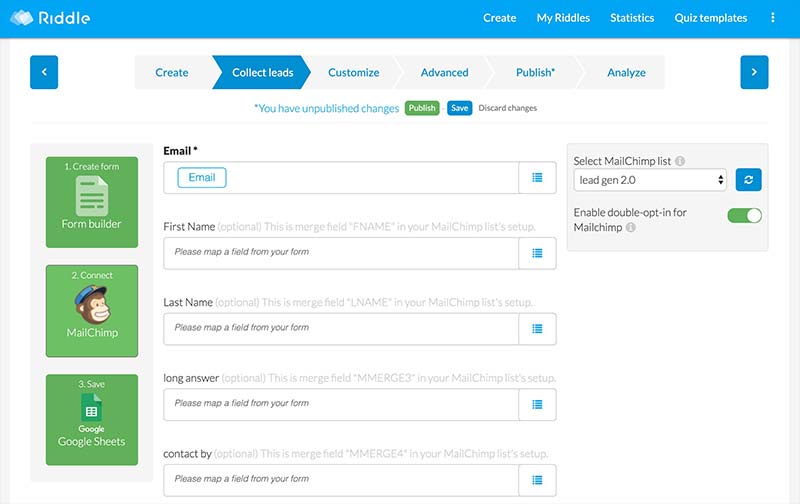Screen dimensions: 800x504
Task: Click Discard changes
Action: click(508, 108)
